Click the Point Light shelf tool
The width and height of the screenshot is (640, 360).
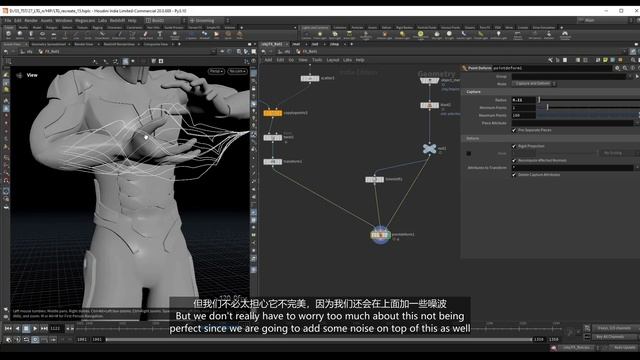coord(320,35)
